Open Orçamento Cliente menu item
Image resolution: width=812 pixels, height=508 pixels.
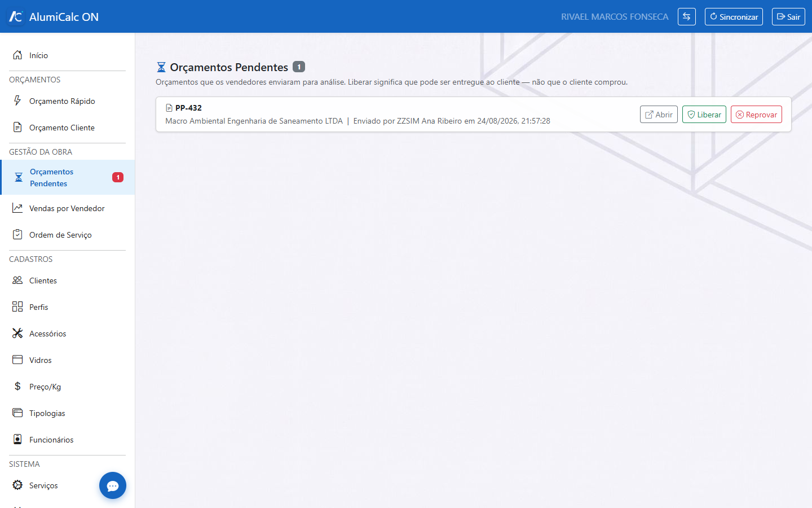pos(68,128)
